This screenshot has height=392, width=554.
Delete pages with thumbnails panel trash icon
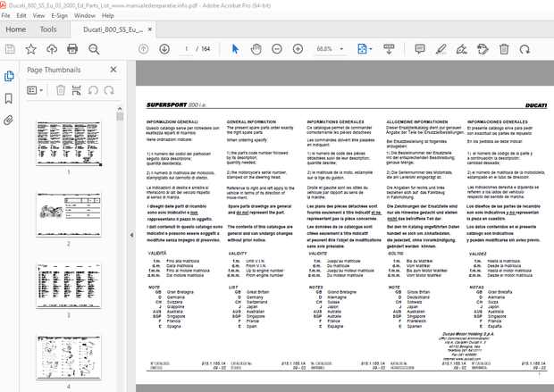coord(61,90)
